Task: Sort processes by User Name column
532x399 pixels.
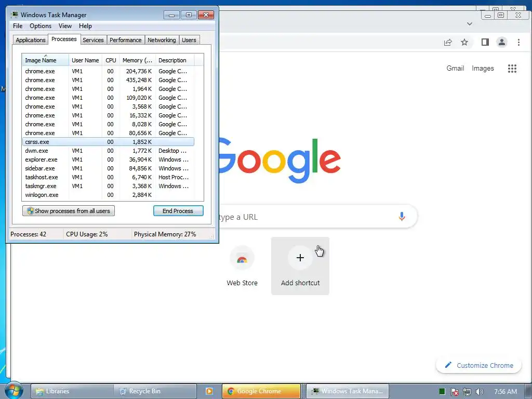Action: coord(85,60)
